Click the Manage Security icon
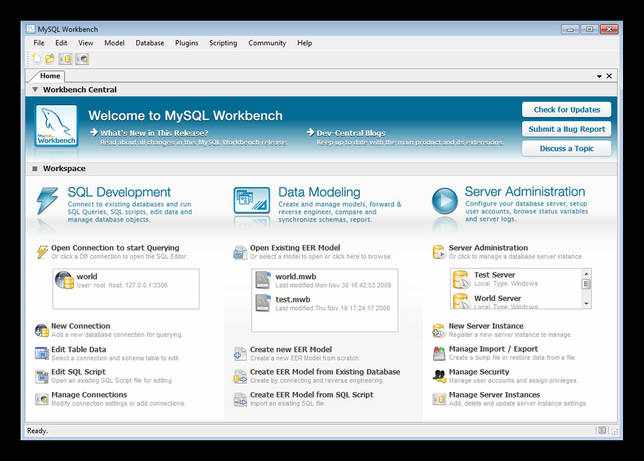 pyautogui.click(x=439, y=376)
